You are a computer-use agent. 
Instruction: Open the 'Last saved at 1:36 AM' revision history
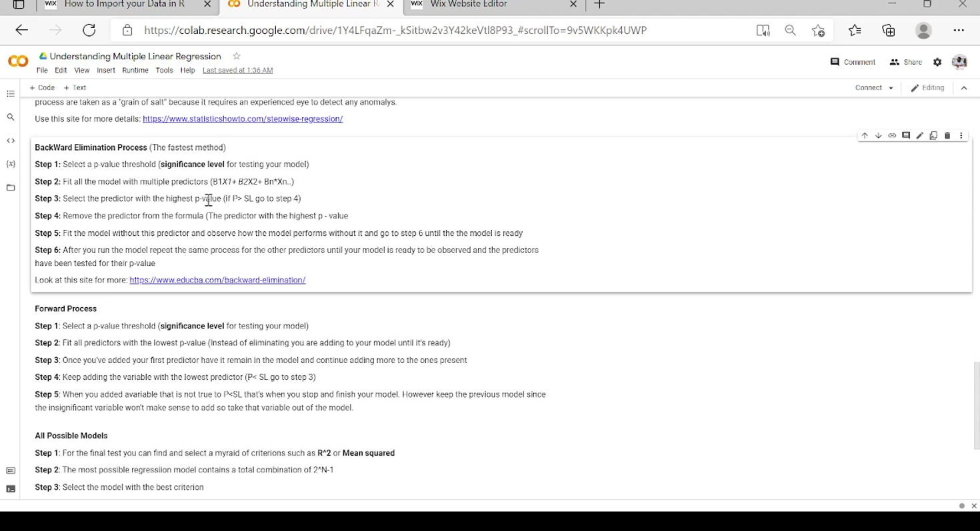[237, 71]
